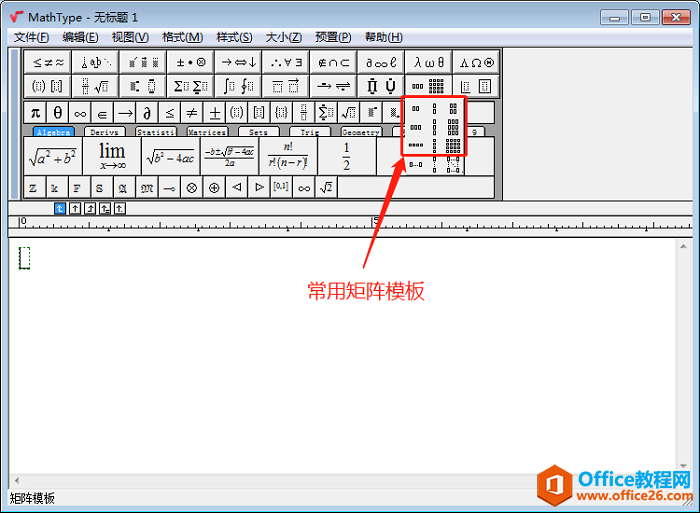Insert the pi symbol from small bar
Screen dimensions: 700x513
coord(35,113)
